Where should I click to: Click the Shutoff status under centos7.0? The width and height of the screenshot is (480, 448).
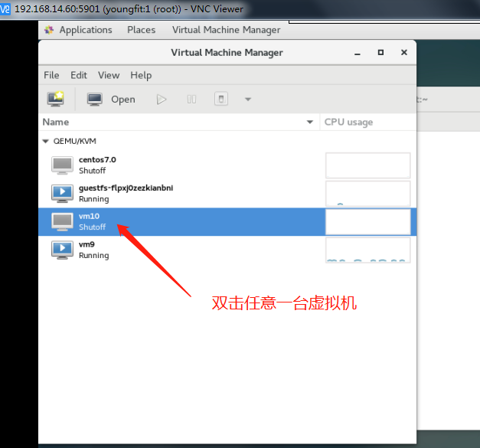[x=92, y=171]
